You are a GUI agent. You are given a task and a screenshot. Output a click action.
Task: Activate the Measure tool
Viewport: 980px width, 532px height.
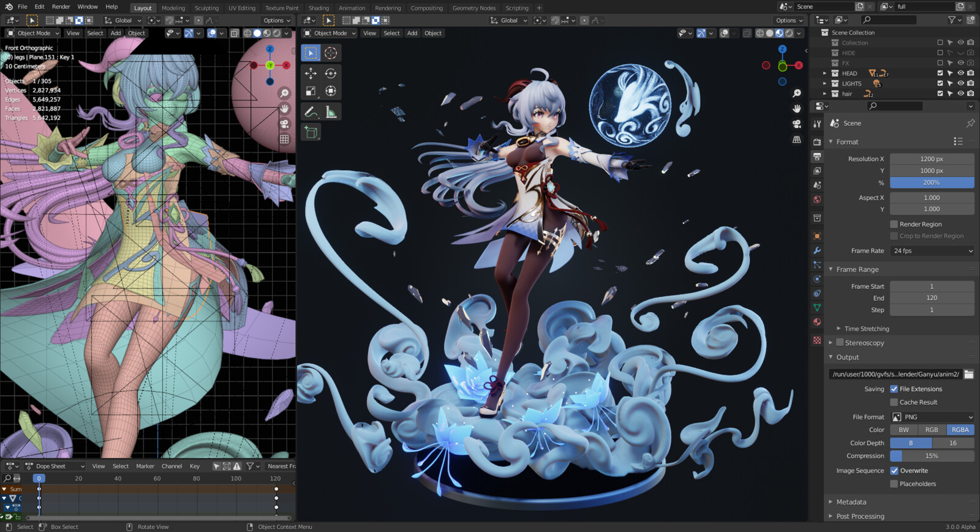(331, 112)
